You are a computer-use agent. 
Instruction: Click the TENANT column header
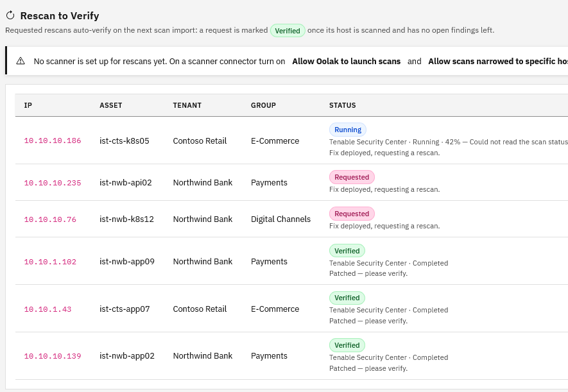[x=187, y=105]
